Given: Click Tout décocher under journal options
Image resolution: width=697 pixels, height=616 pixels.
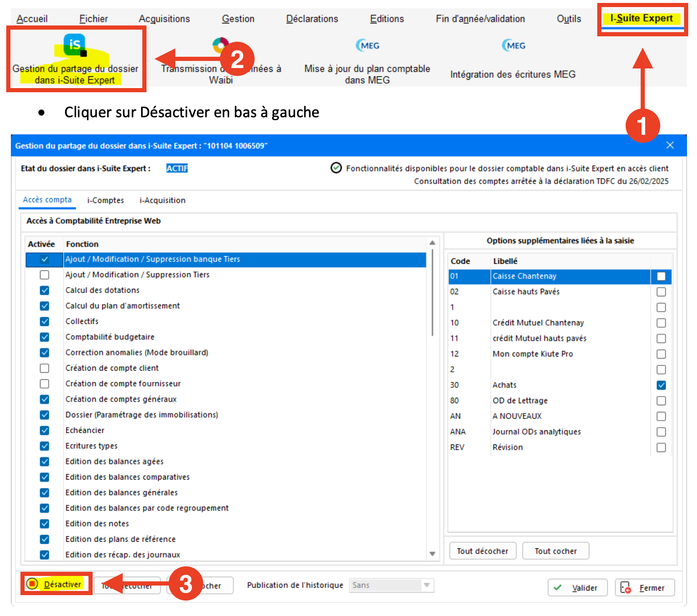Looking at the screenshot, I should point(483,551).
